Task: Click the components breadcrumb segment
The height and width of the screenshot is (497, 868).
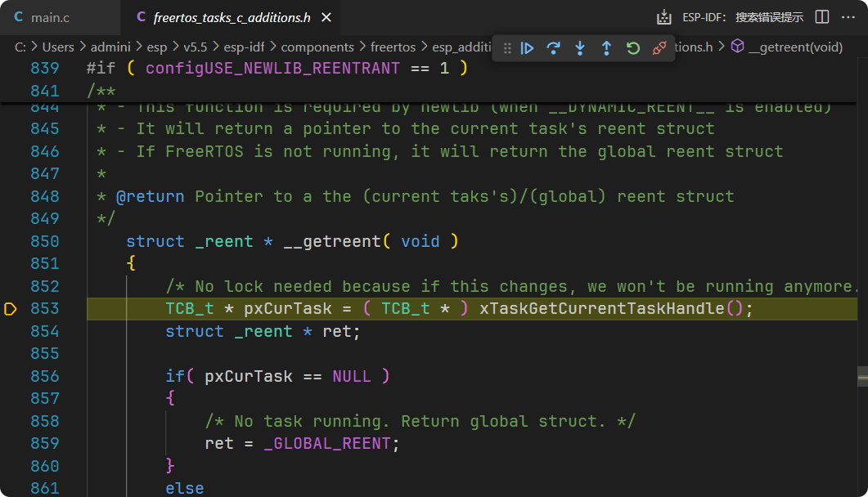Action: tap(317, 47)
